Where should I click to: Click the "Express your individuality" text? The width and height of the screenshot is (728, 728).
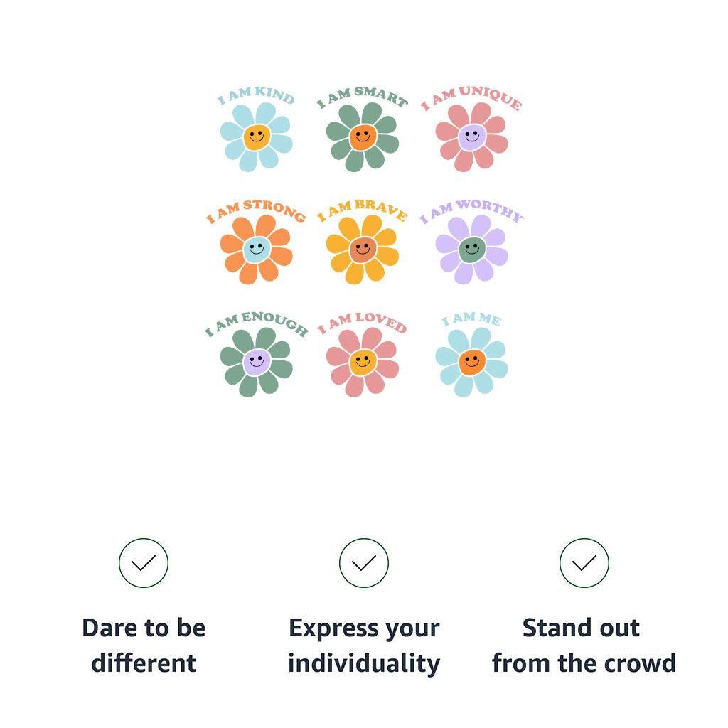tap(364, 646)
